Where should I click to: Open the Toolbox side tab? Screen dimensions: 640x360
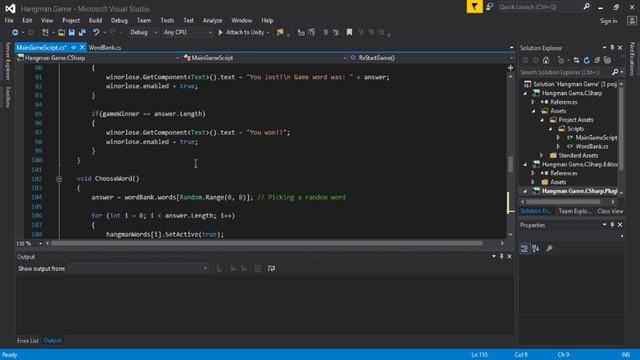point(7,97)
